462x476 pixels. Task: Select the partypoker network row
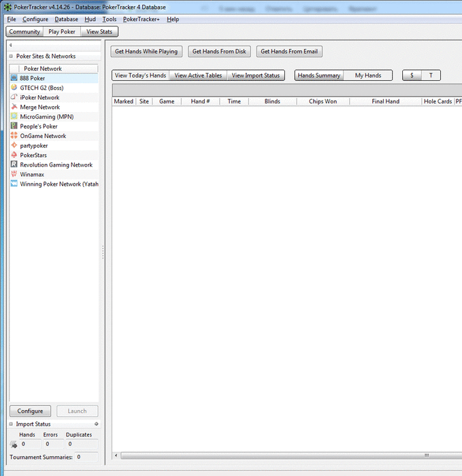[54, 146]
